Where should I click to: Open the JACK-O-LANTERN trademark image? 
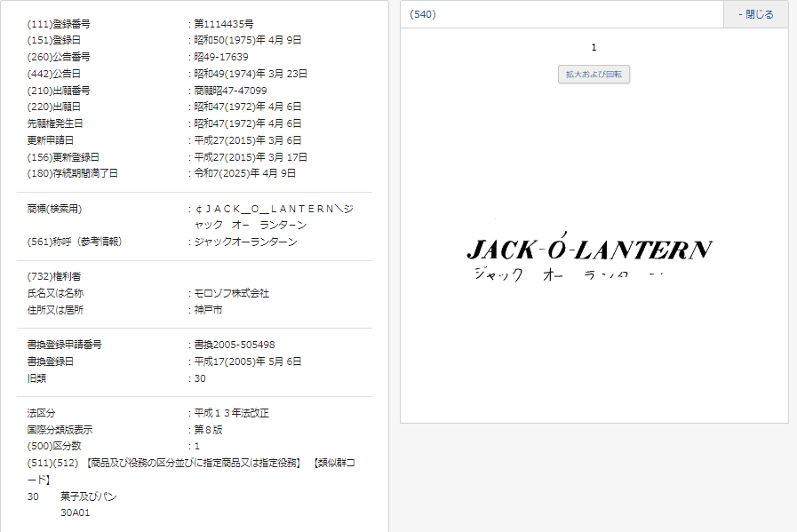(x=590, y=257)
